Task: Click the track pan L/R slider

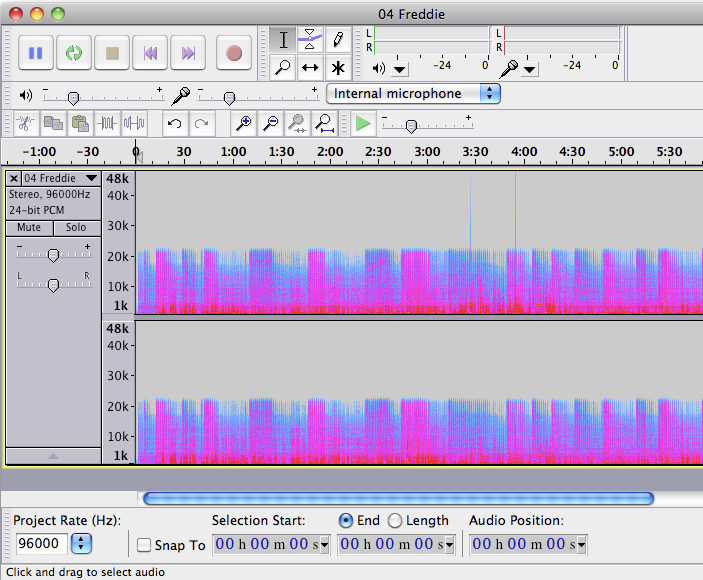Action: 53,285
